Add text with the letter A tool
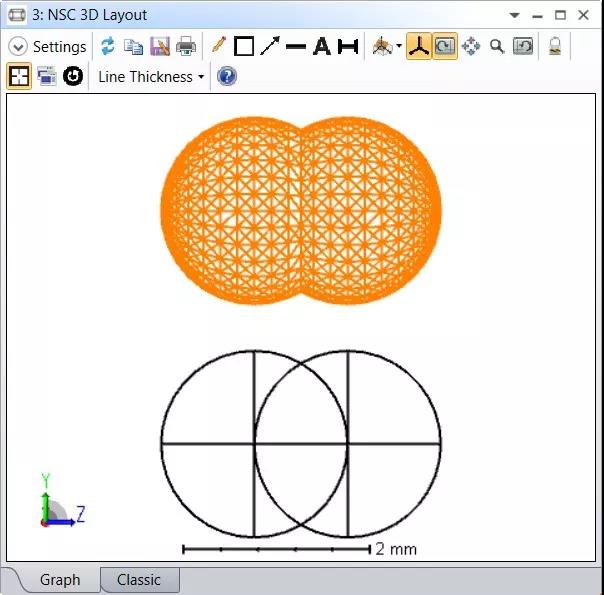 [321, 46]
